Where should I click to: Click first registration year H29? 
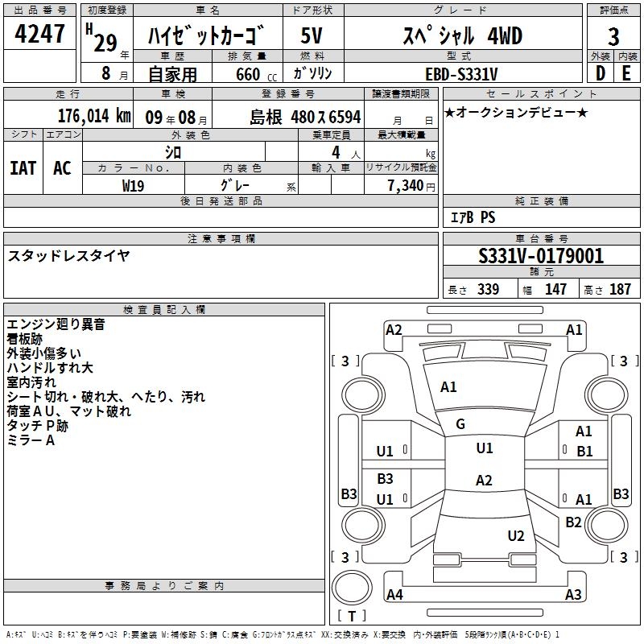click(101, 38)
